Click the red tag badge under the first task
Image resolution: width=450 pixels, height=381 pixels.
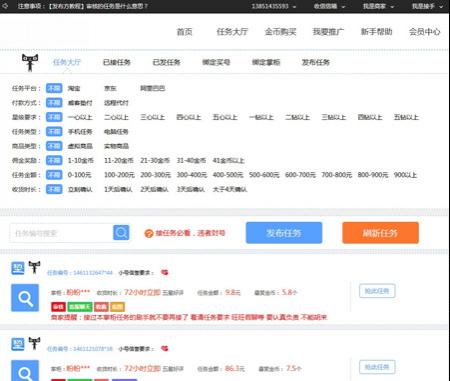[58, 307]
